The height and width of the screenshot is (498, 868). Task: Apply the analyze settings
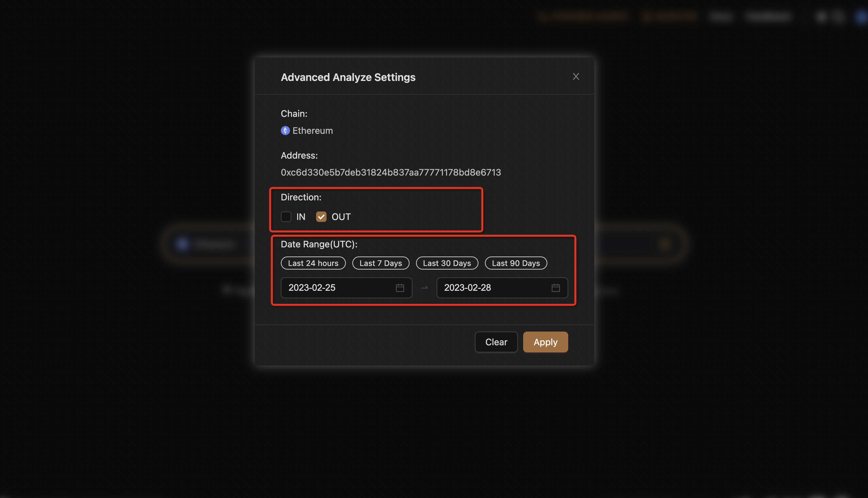[x=545, y=342]
